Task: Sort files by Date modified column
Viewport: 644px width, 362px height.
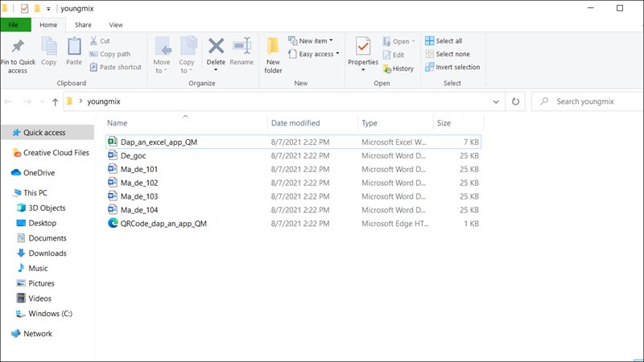Action: (295, 123)
